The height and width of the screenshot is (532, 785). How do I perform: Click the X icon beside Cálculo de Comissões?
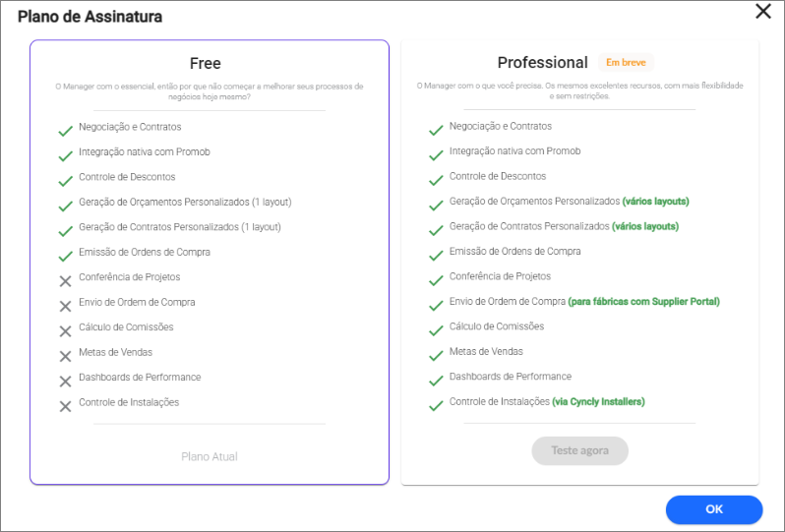click(65, 331)
